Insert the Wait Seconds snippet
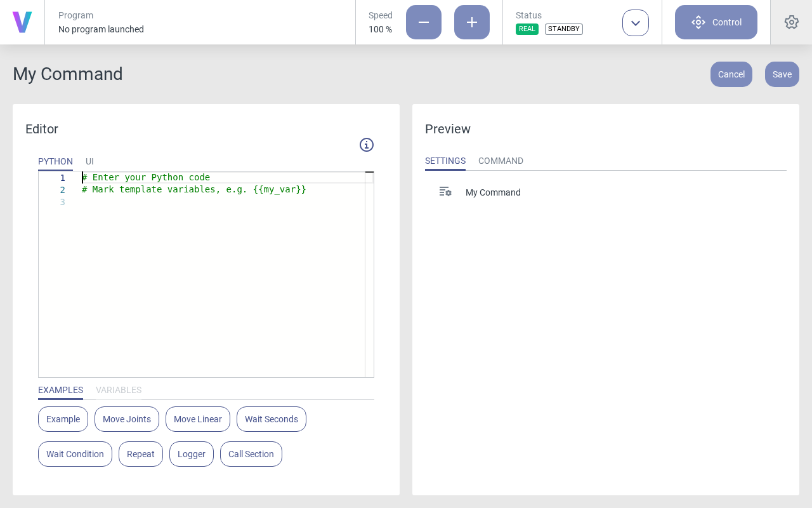The width and height of the screenshot is (812, 508). coord(272,419)
